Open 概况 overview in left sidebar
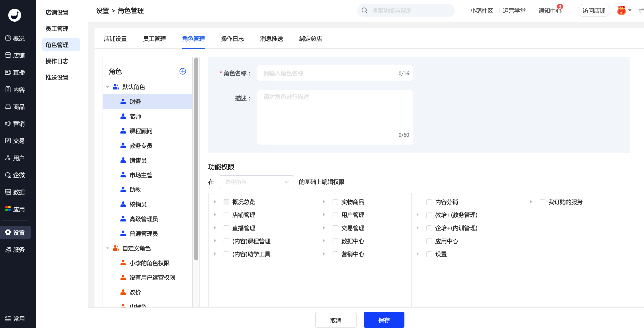This screenshot has height=328, width=644. coord(15,38)
